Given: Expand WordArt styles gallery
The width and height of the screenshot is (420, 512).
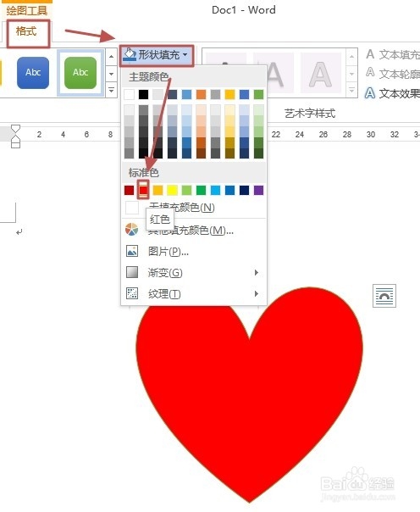Looking at the screenshot, I should 351,90.
